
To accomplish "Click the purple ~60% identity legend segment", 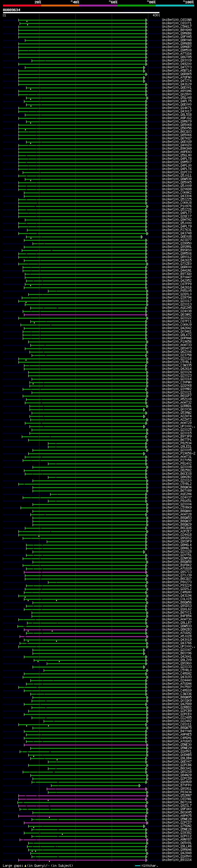I will click(99, 6).
